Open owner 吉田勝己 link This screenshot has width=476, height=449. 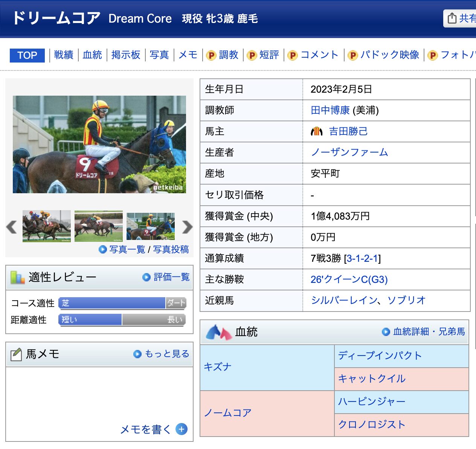pyautogui.click(x=348, y=131)
